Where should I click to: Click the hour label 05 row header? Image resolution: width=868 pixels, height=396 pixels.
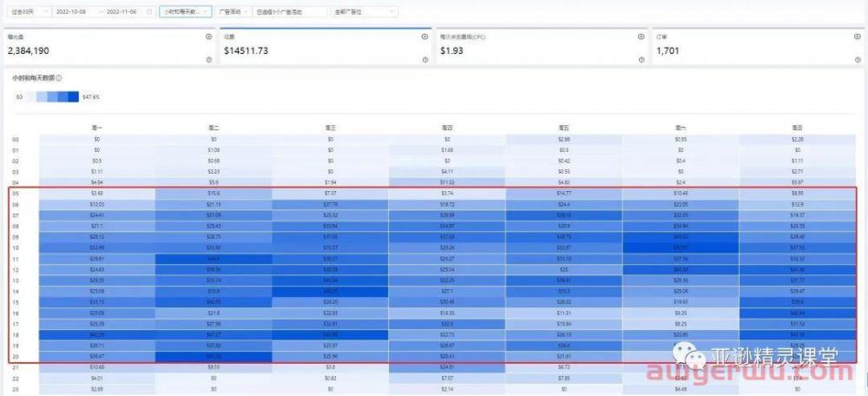(x=16, y=193)
